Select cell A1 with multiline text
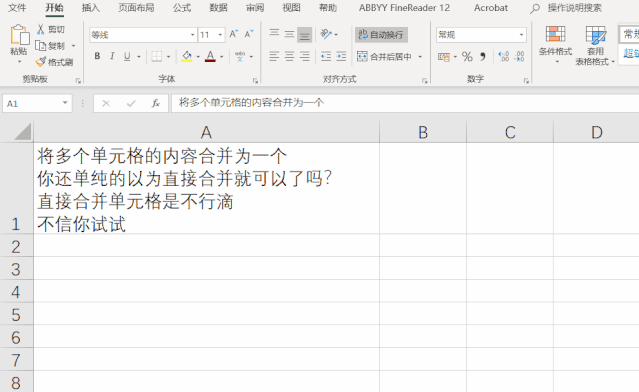639x392 pixels. [x=206, y=188]
